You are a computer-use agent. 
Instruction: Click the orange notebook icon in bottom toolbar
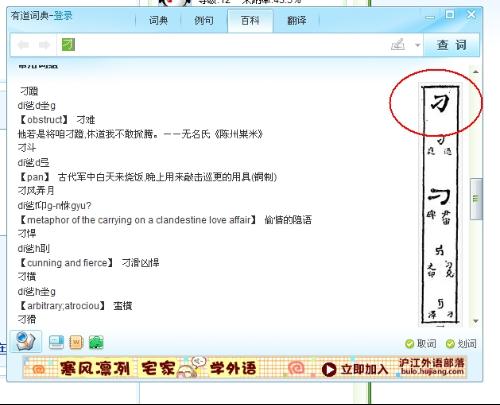[x=76, y=342]
